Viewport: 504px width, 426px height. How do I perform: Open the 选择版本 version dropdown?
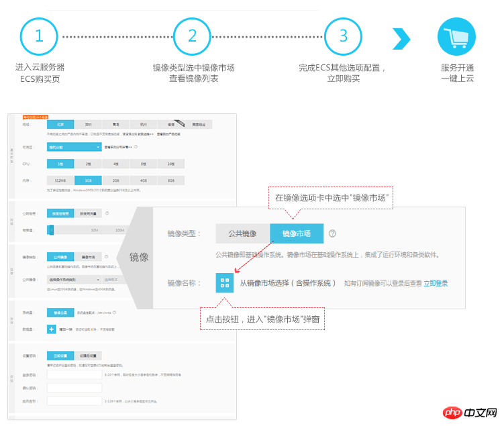(113, 280)
